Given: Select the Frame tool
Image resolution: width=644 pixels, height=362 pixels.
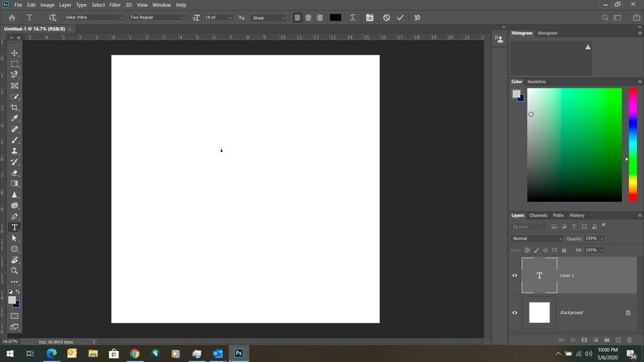Looking at the screenshot, I should pyautogui.click(x=14, y=86).
